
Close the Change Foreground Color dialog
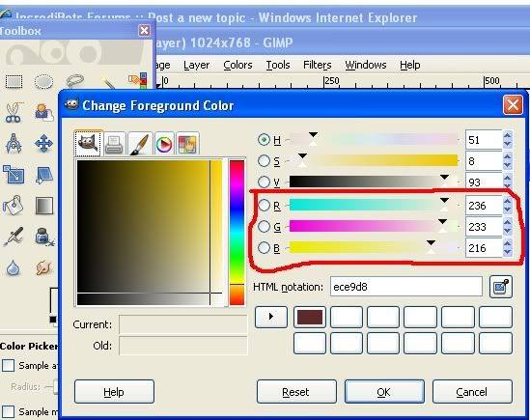pyautogui.click(x=513, y=105)
